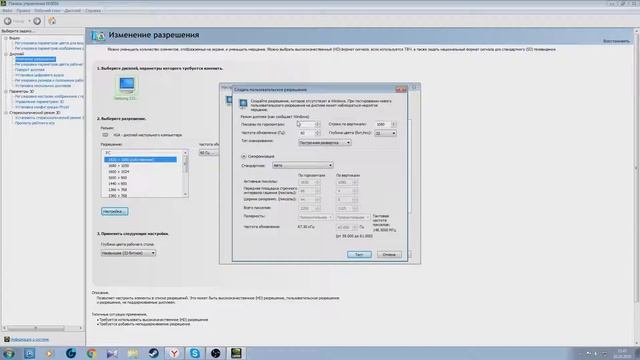Click the Back navigation arrow icon
The width and height of the screenshot is (640, 360).
8,21
